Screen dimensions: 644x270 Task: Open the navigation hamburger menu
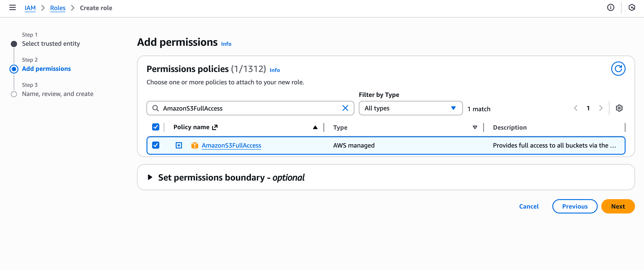click(x=12, y=8)
